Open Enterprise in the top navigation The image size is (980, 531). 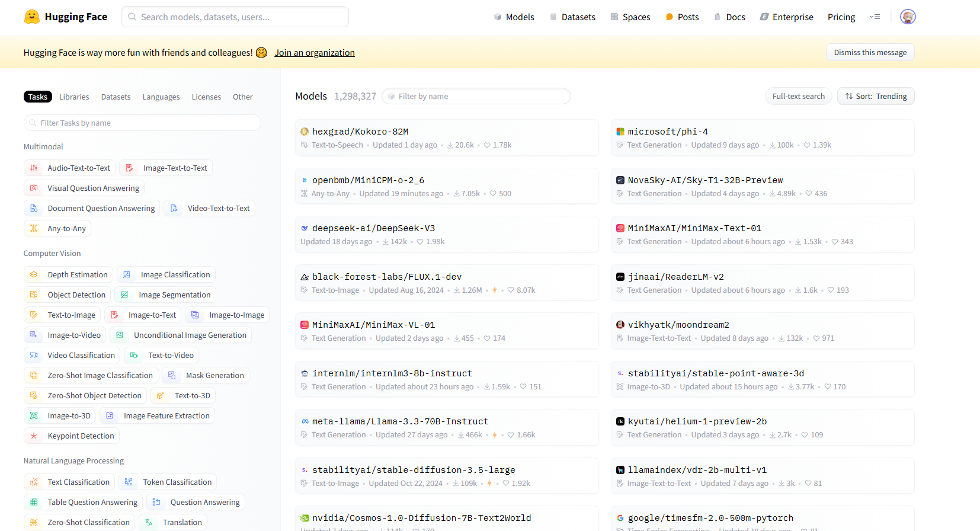pos(786,17)
